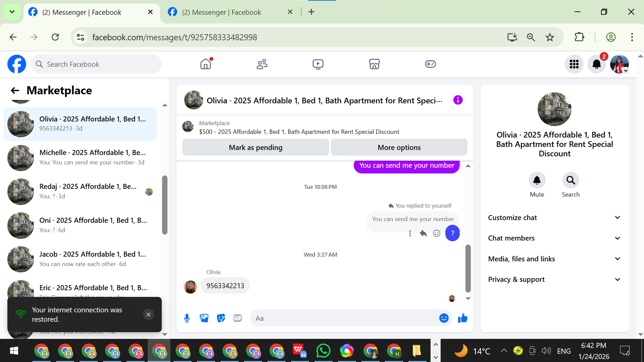Click the chat messages scrollbar

(468, 268)
